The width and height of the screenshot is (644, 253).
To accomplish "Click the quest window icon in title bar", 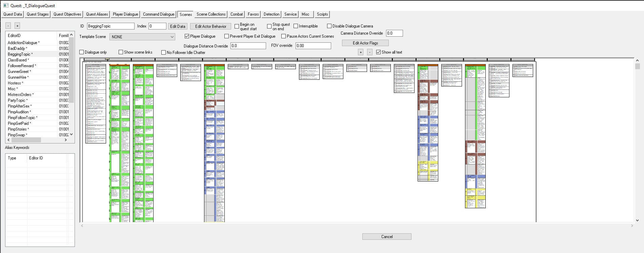I will click(6, 5).
